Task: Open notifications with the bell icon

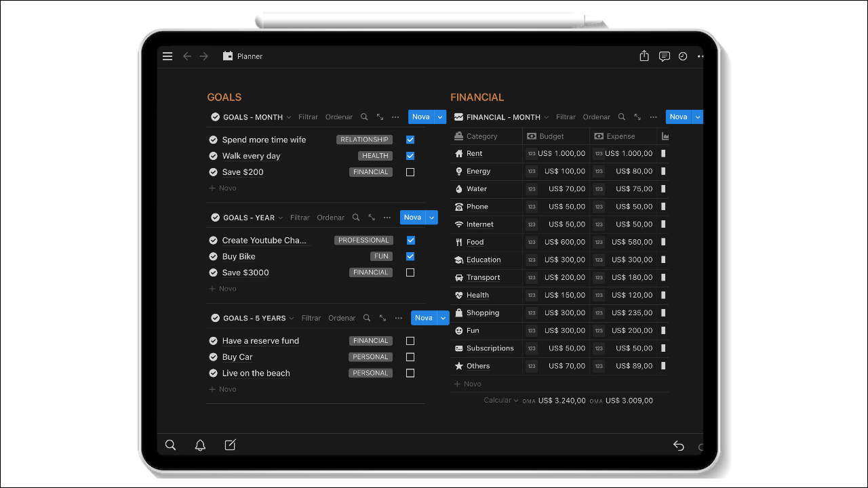Action: pos(200,445)
